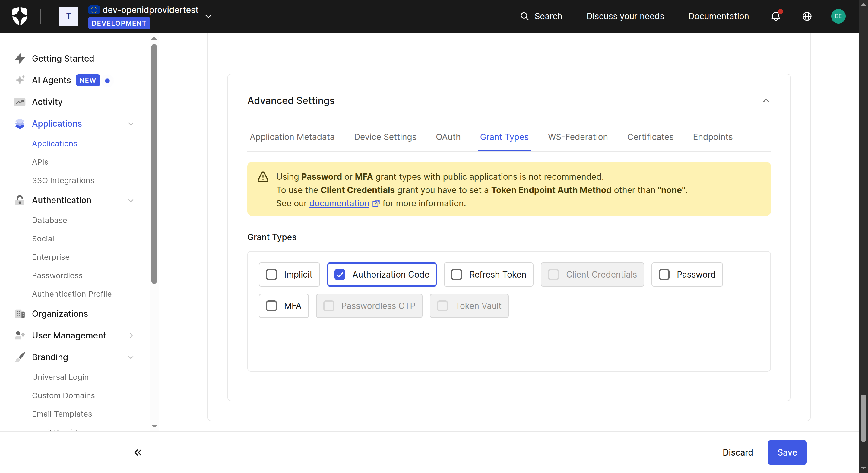This screenshot has height=473, width=868.
Task: Click the search magnifier icon
Action: [524, 16]
